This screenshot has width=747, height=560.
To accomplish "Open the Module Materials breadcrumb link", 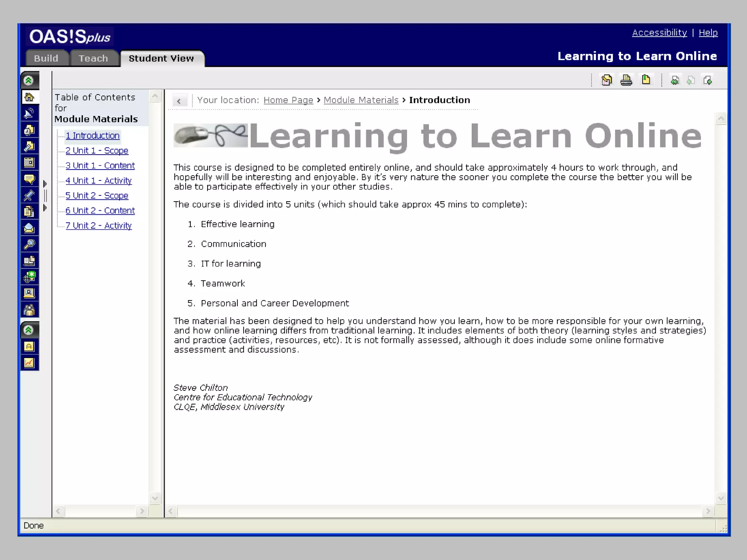I will click(361, 100).
